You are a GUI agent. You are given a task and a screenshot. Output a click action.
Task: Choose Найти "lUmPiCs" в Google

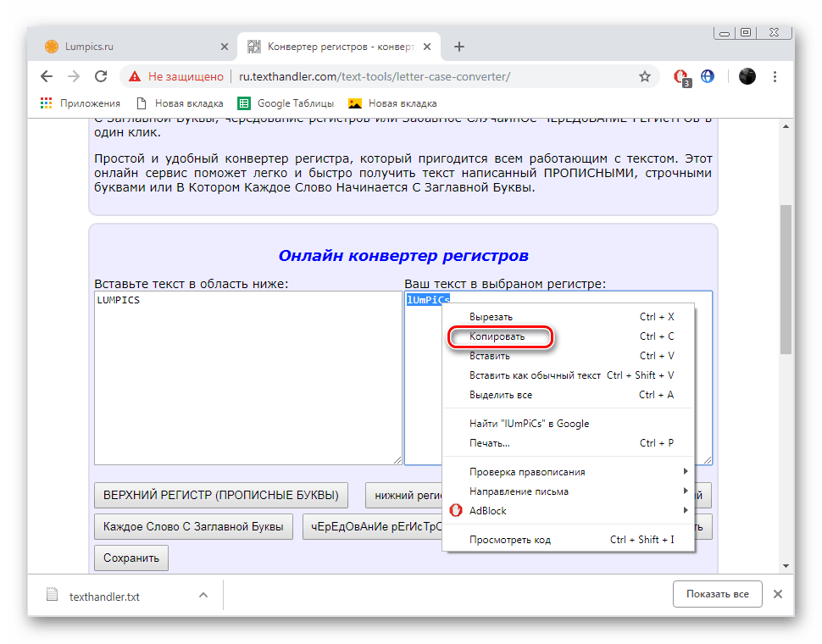(569, 424)
